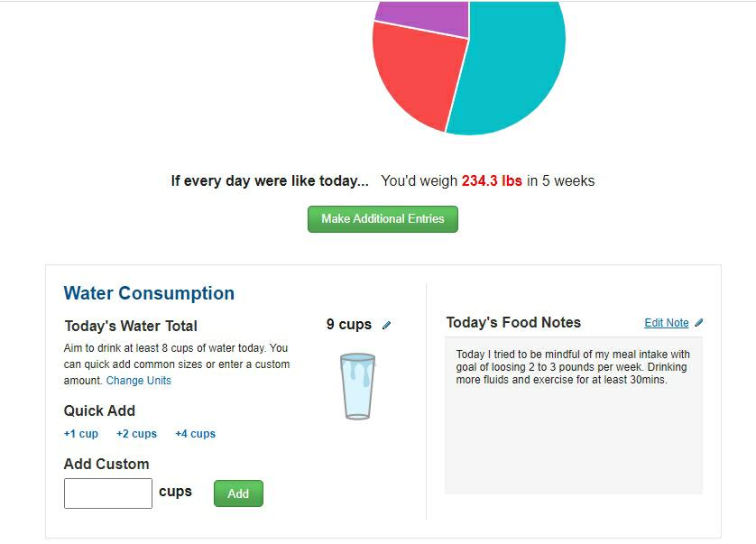Quick add +4 cups of water
Image resolution: width=756 pixels, height=544 pixels.
pos(195,434)
